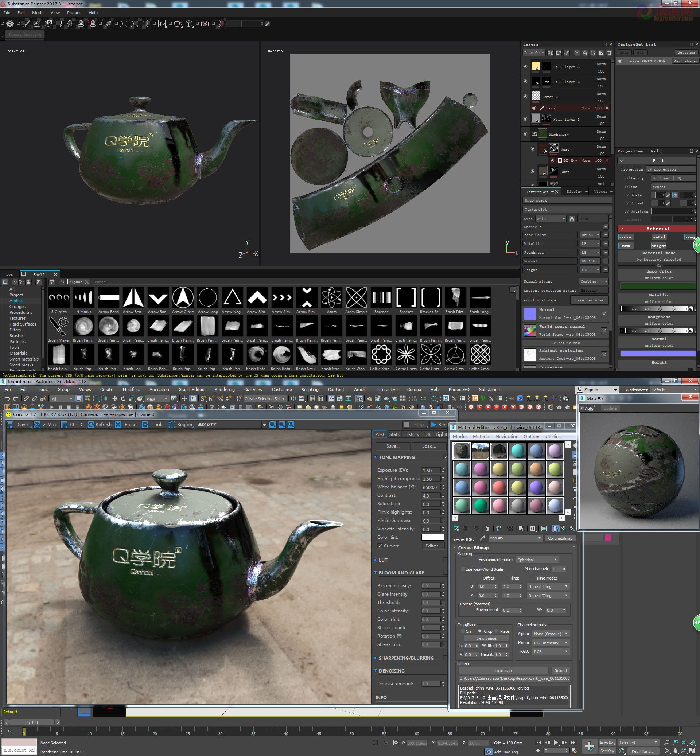Click the Region tool in Corona VFB

181,425
